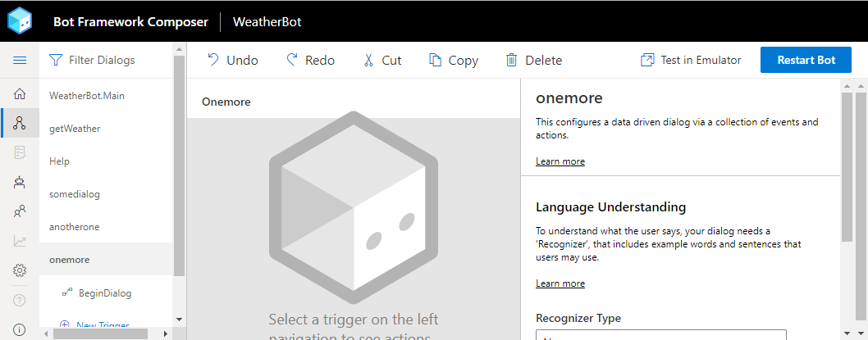This screenshot has width=868, height=340.
Task: Click dialog list horizontal scrollbar left arrow
Action: [x=45, y=334]
